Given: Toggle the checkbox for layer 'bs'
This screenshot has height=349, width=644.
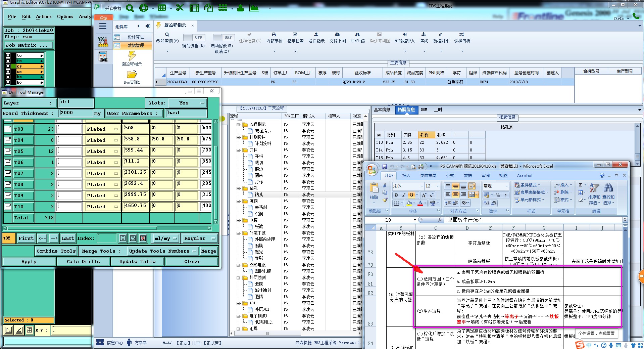Looking at the screenshot, I should pyautogui.click(x=8, y=77).
